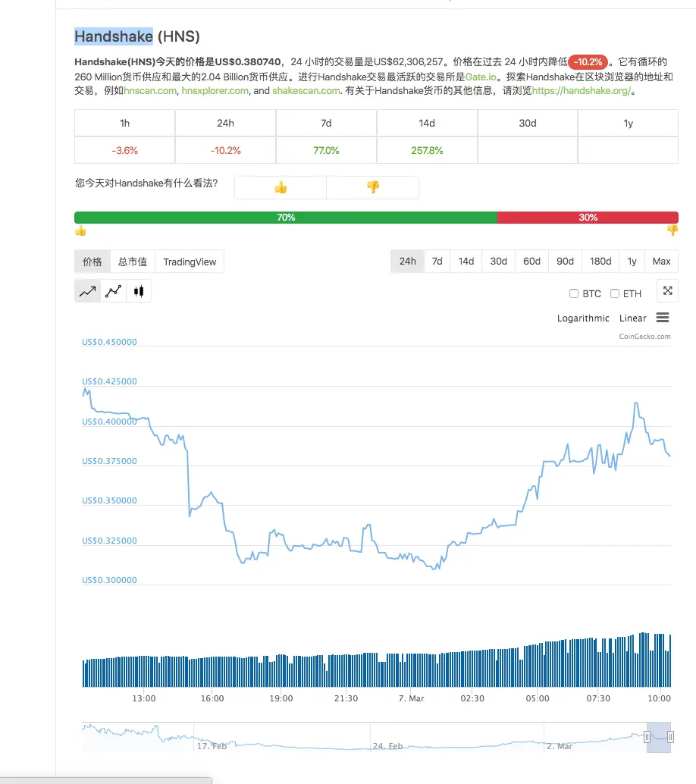Click the green 70% sentiment bar
Viewport: 696px width, 784px height.
286,218
